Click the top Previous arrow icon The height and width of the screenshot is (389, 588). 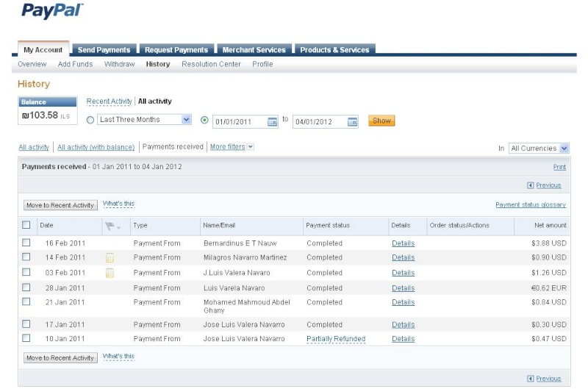point(530,185)
